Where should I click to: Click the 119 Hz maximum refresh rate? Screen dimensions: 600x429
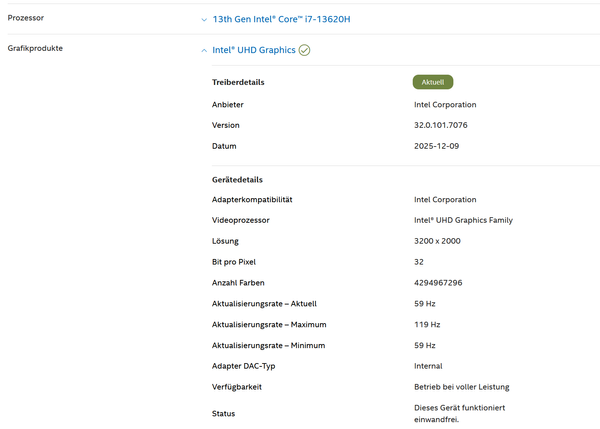click(x=428, y=325)
